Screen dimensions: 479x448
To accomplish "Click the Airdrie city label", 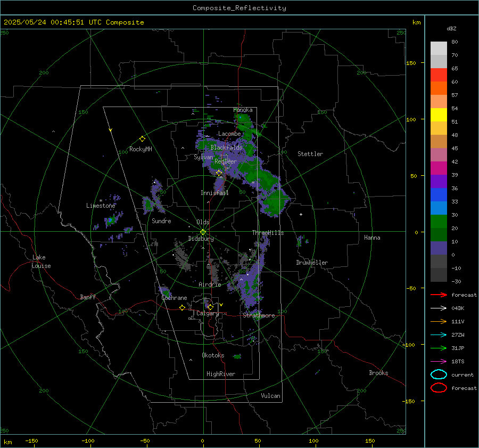I will (210, 284).
